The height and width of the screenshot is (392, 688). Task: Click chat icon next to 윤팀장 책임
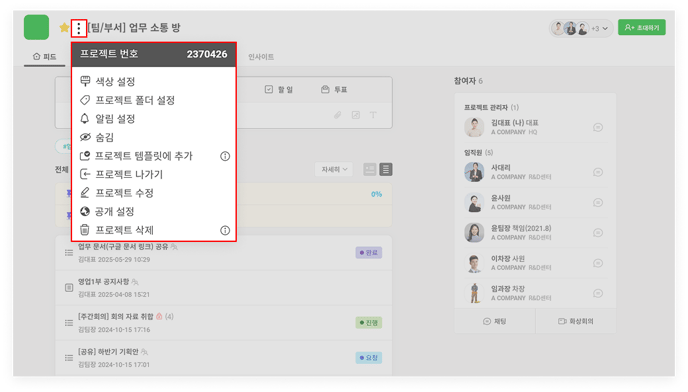click(x=598, y=233)
